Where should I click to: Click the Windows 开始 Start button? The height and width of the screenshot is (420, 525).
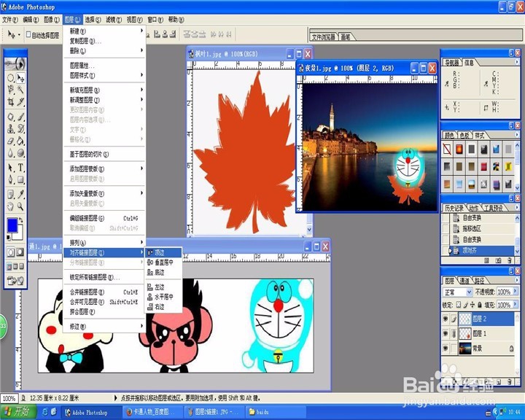click(18, 412)
